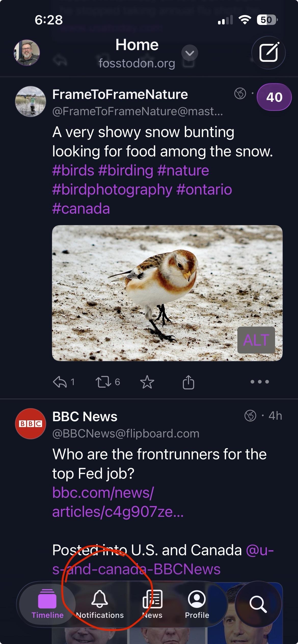This screenshot has width=298, height=644.
Task: Favorite the snow bunting post with star
Action: 147,382
